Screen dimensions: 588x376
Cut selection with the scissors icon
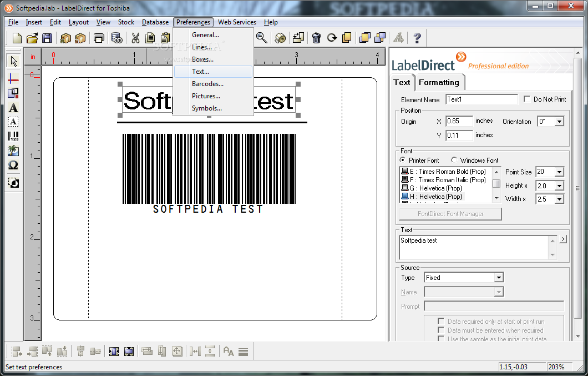(x=135, y=38)
